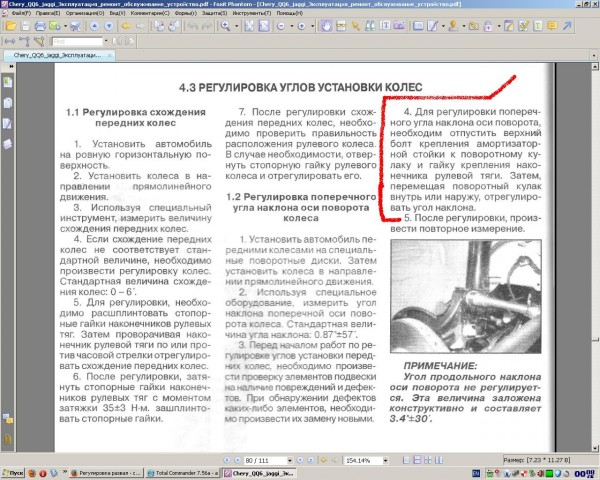Select the typewriter text tool
The width and height of the screenshot is (600, 480).
click(x=385, y=26)
